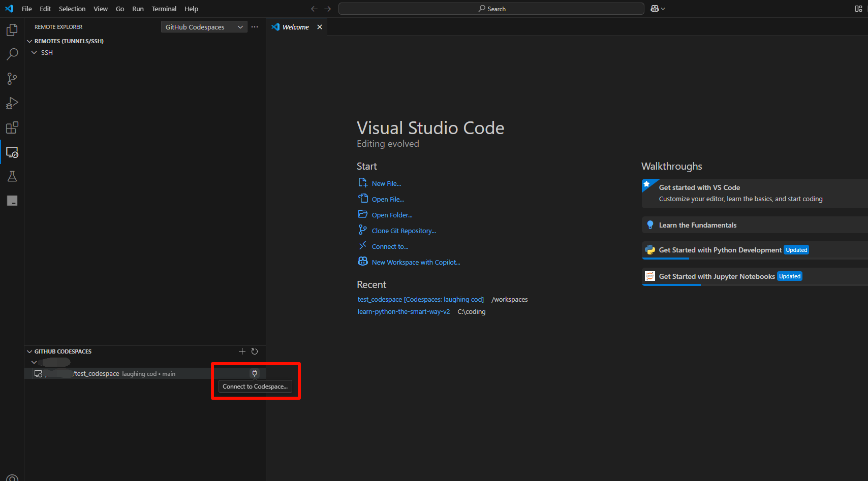Open the Edit menu
Image resolution: width=868 pixels, height=481 pixels.
pos(45,9)
